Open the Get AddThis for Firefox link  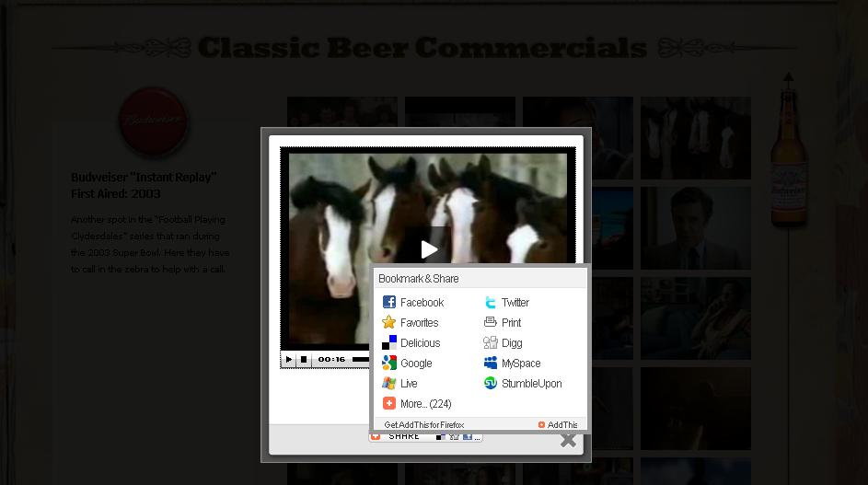pos(424,424)
